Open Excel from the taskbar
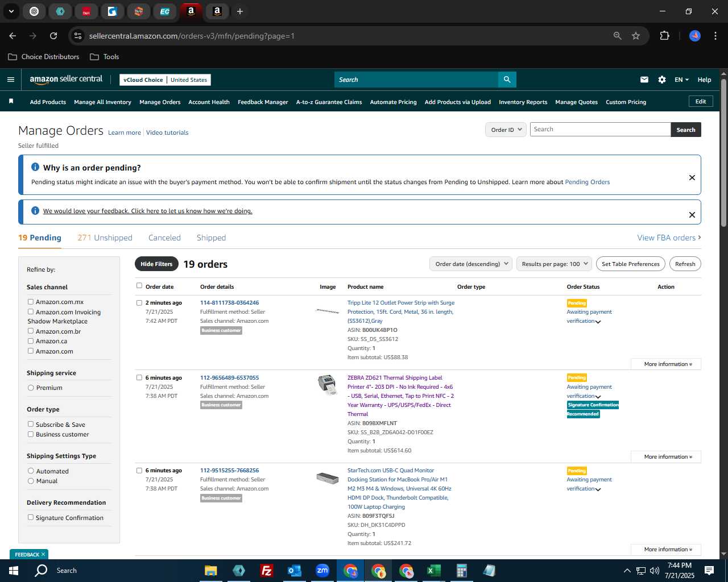Screen dimensions: 728x582 pos(433,571)
